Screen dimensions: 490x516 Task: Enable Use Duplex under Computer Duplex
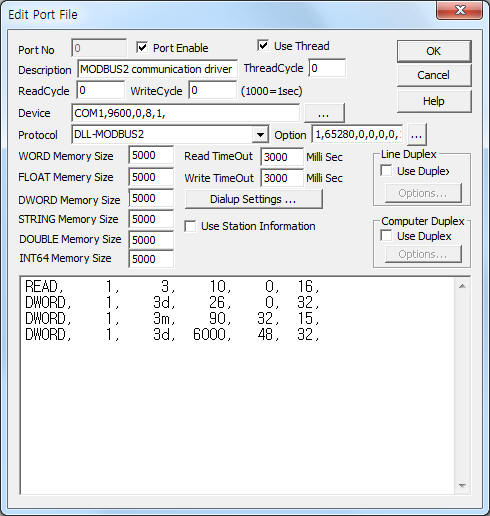(x=386, y=236)
